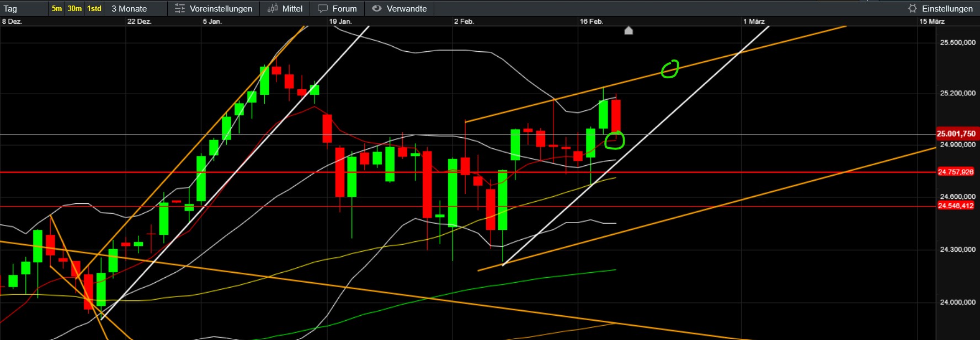980x340 pixels.
Task: Open Einstellungen settings label
Action: tap(947, 9)
